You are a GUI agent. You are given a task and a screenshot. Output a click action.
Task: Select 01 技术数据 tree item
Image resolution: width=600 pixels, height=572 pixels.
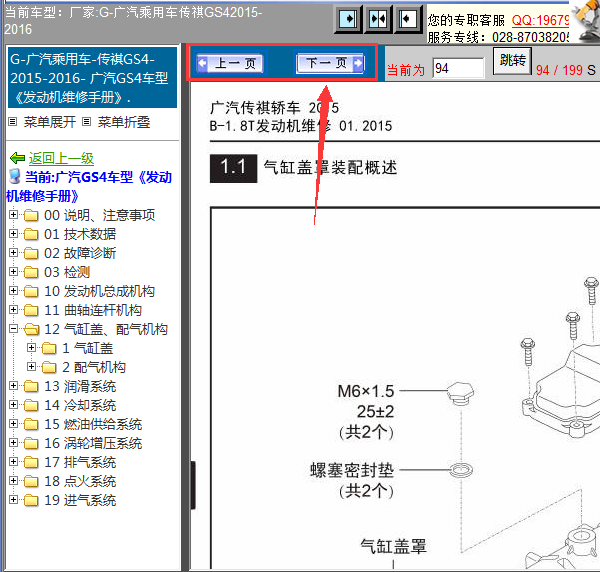80,234
